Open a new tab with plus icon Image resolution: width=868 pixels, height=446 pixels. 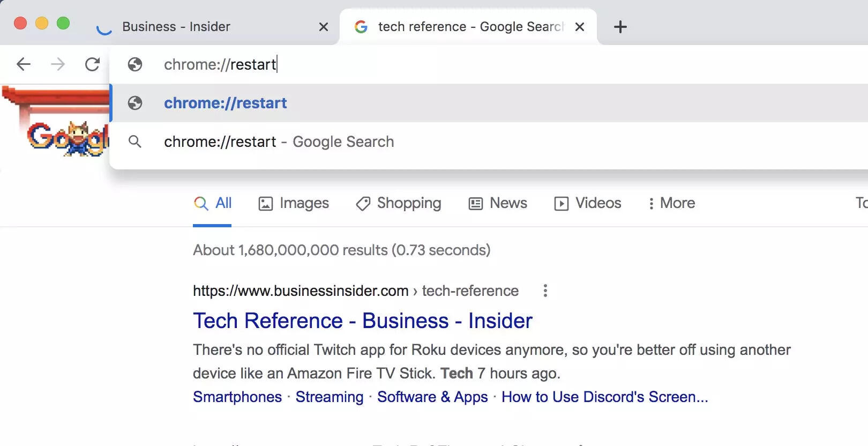click(620, 27)
